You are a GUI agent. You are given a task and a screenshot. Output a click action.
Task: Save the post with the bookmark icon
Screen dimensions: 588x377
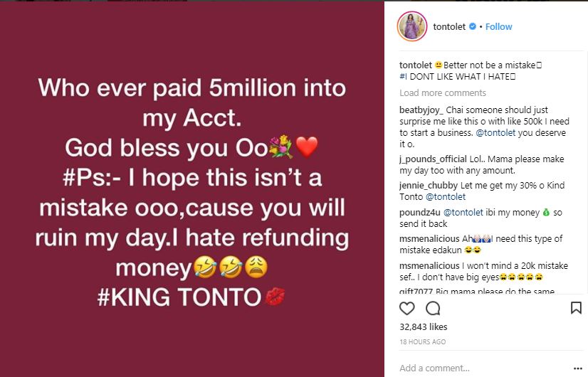coord(576,308)
